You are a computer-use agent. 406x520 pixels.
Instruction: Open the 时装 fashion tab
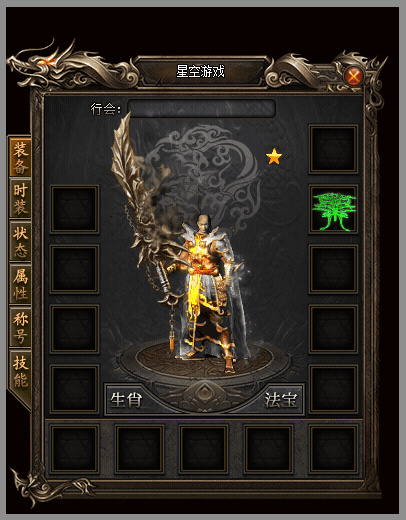click(20, 199)
